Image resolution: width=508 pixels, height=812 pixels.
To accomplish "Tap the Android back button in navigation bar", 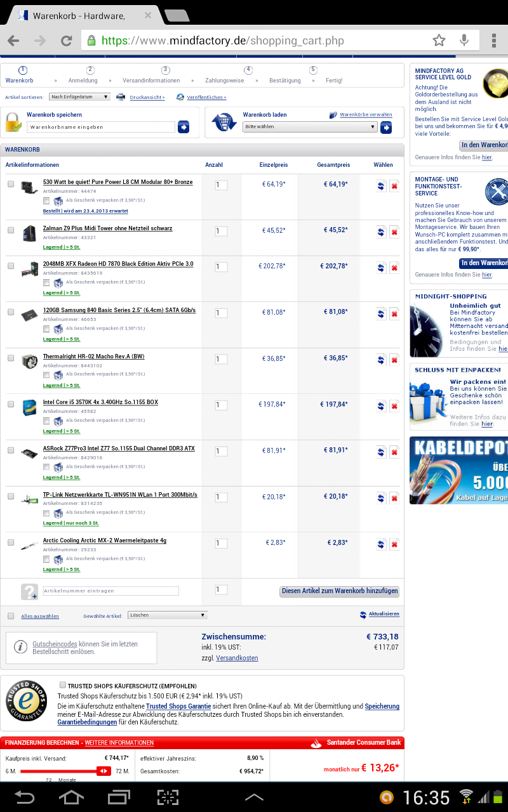I will pos(25,797).
